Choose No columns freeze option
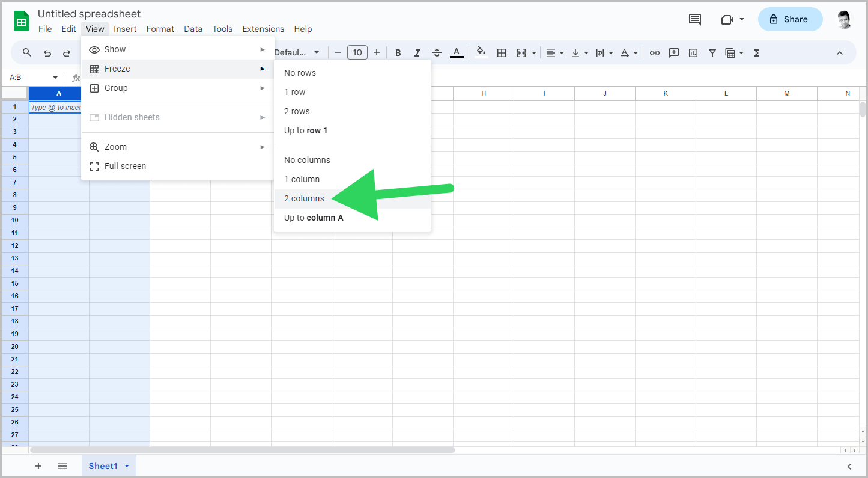Screen dimensions: 868x478 point(353,160)
